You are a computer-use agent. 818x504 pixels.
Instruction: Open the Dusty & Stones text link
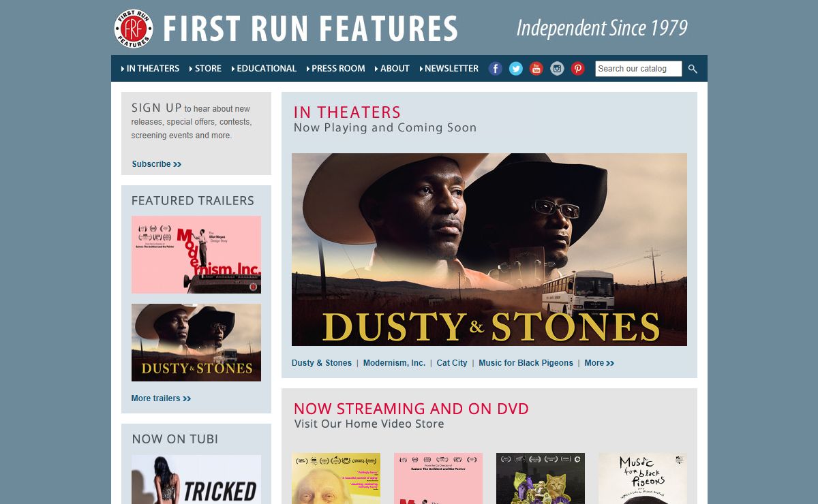coord(322,363)
